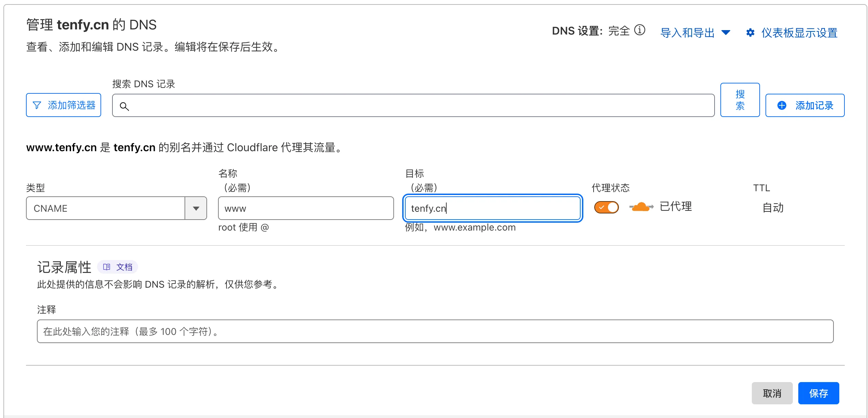Click the orange Cloudflare cloud icon
Viewport: 868px width, 418px height.
[x=641, y=207]
